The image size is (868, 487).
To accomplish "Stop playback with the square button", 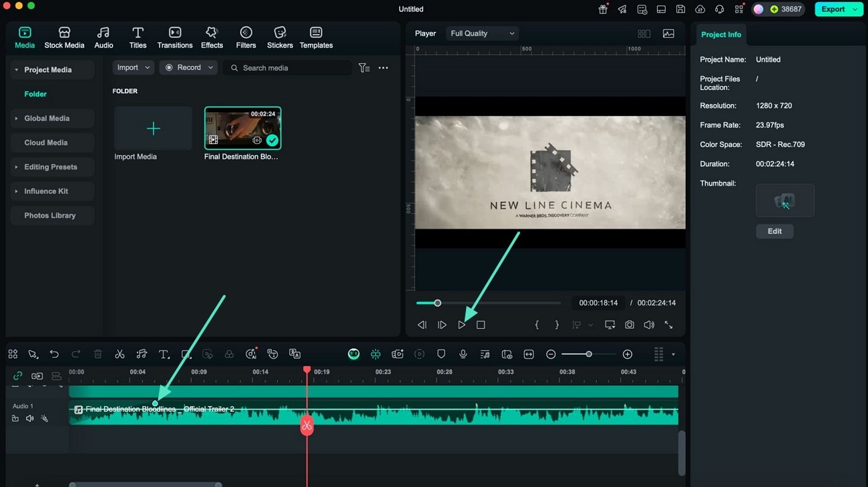I will point(481,325).
